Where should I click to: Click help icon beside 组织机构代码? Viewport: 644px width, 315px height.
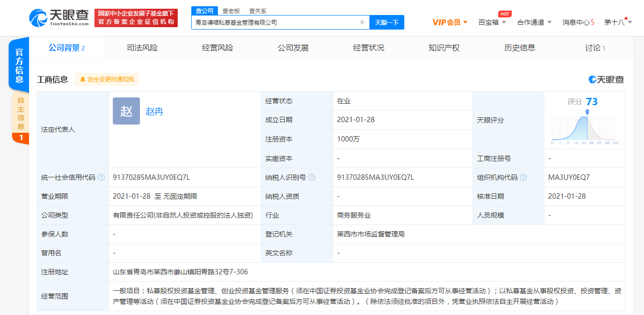coord(523,177)
